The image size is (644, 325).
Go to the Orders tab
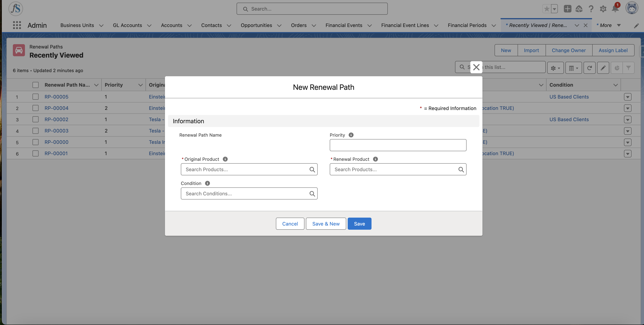pyautogui.click(x=299, y=25)
